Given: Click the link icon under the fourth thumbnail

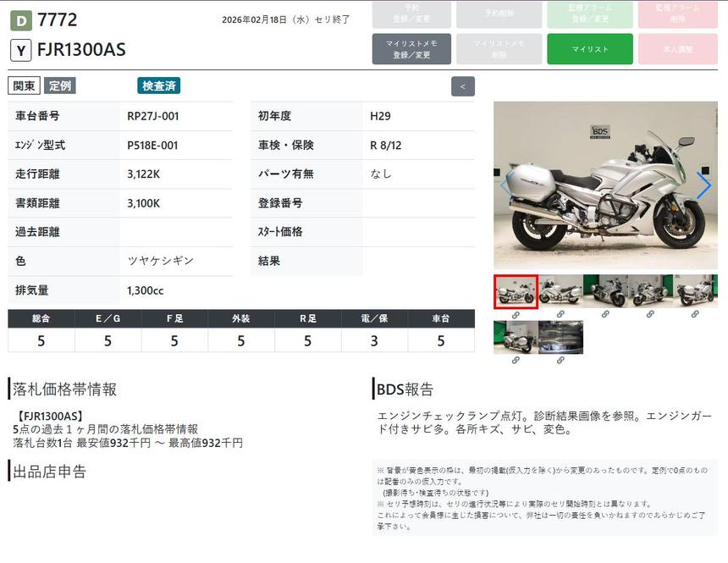Looking at the screenshot, I should click(650, 315).
